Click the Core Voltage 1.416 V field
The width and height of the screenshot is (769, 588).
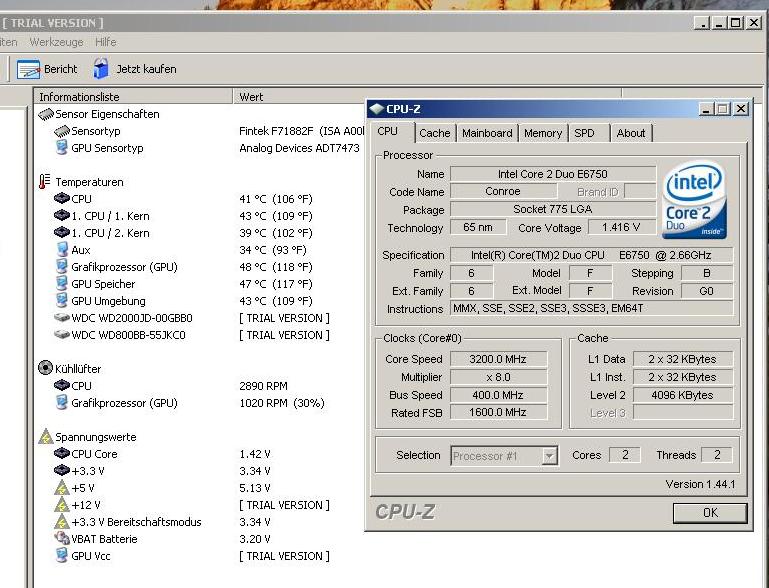(x=621, y=228)
